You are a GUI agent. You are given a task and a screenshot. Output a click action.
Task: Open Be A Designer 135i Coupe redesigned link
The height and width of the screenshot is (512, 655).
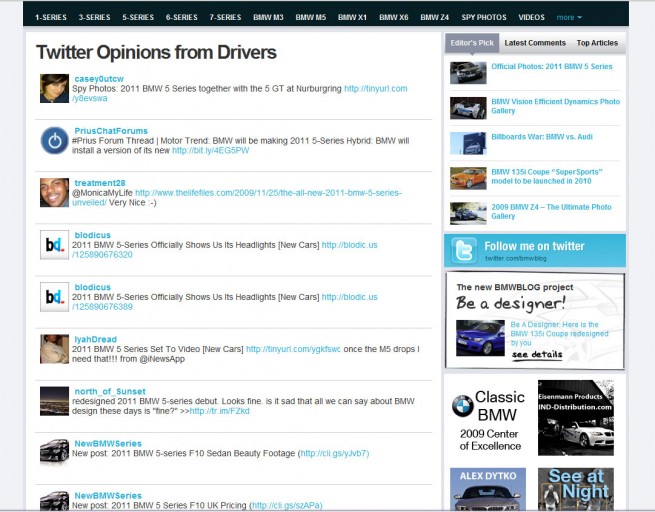[x=559, y=334]
